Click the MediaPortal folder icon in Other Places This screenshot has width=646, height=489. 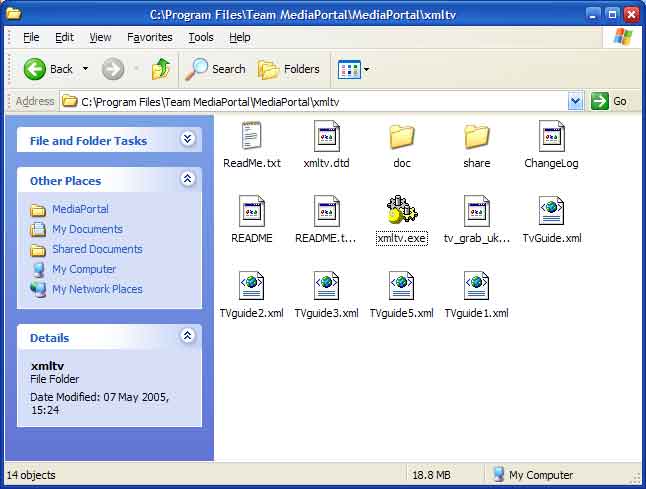pos(38,210)
